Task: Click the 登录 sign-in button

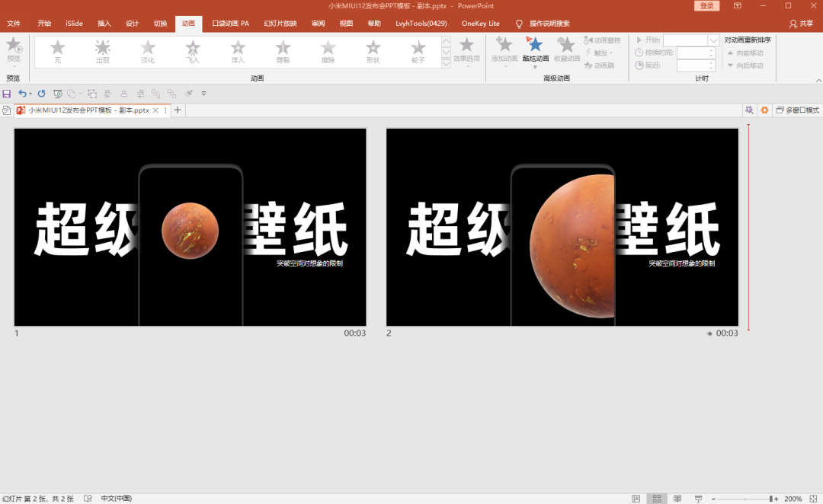Action: point(707,6)
